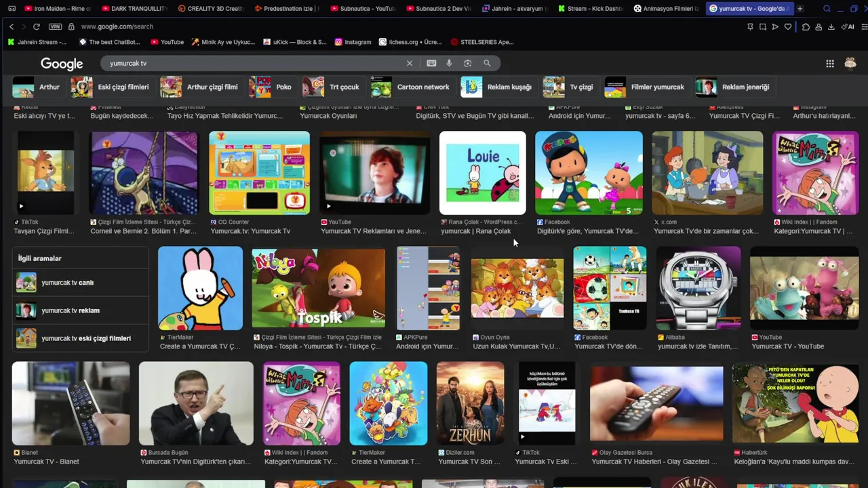Bookmark page with the heart icon
This screenshot has height=488, width=868.
788,26
